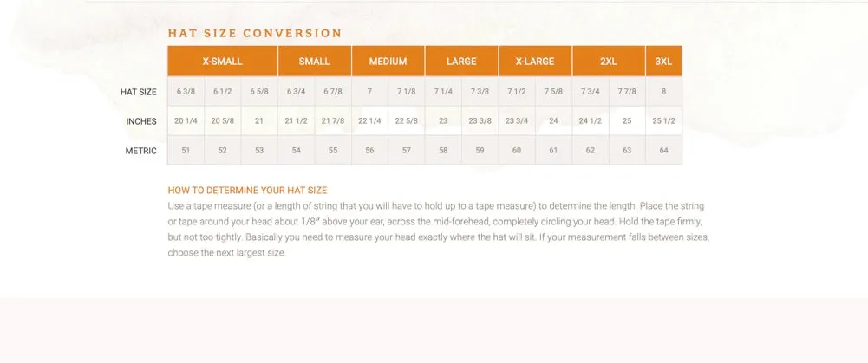Screen dimensions: 868x363
Task: Click hat size 8 cell
Action: point(663,91)
